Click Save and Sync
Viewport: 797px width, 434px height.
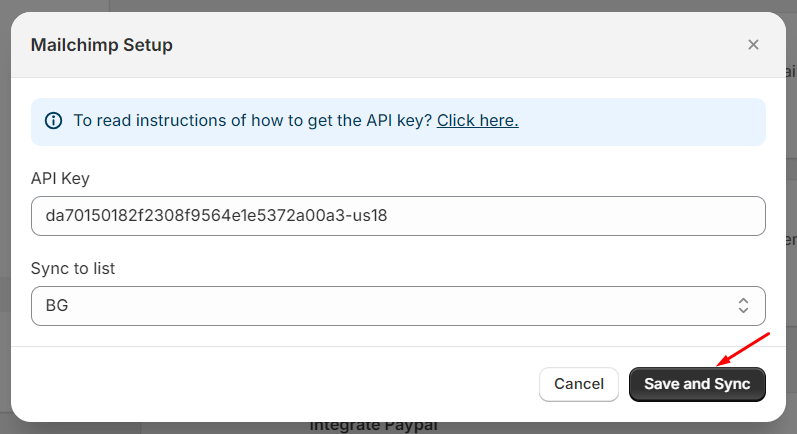696,384
